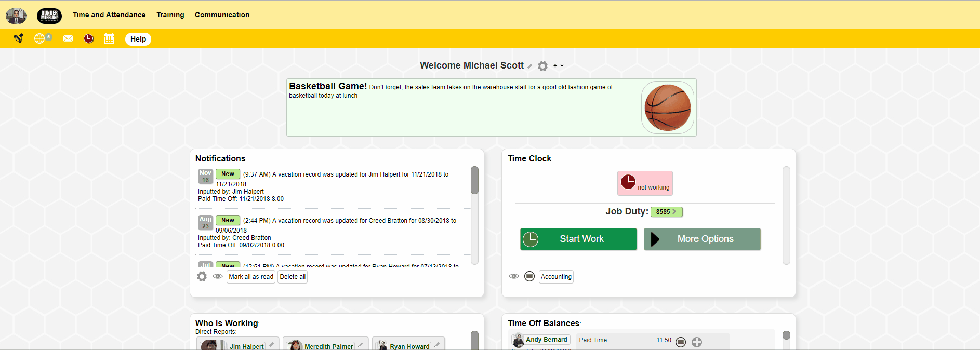The width and height of the screenshot is (980, 350).
Task: Click the bee home icon
Action: [18, 38]
